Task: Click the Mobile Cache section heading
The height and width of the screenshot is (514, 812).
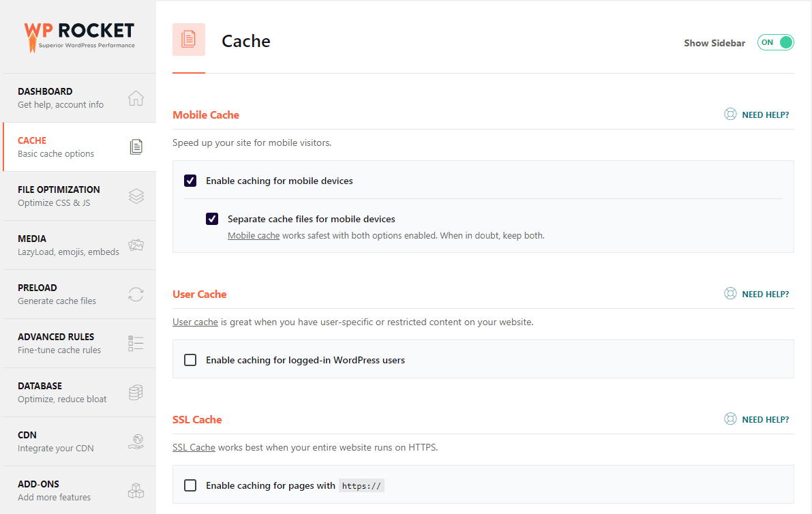Action: point(206,115)
